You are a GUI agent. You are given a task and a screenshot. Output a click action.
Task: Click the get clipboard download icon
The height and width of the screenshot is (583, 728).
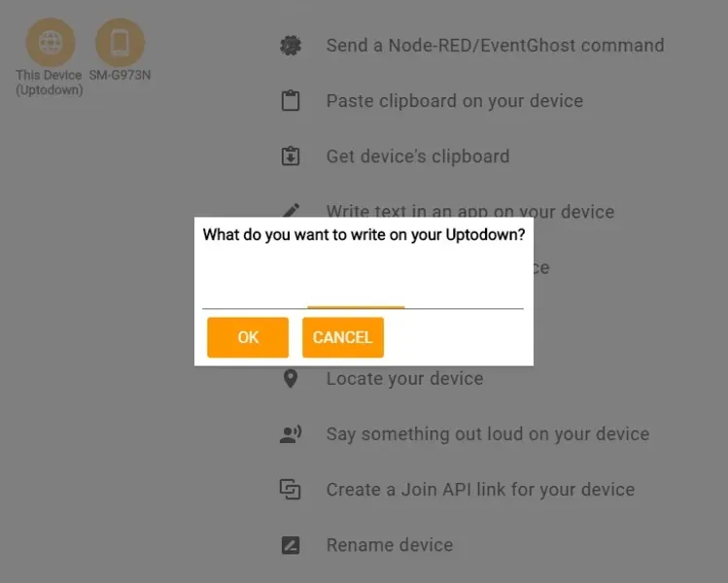pyautogui.click(x=291, y=156)
